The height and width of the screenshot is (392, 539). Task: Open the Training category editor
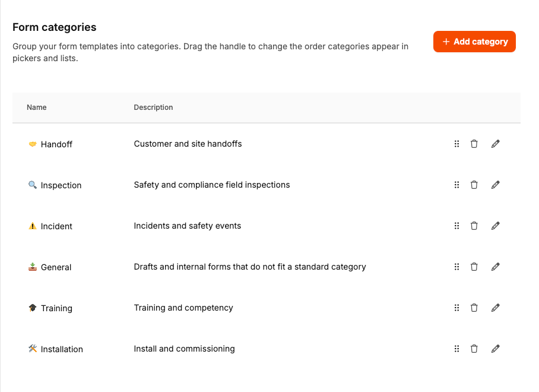click(x=496, y=308)
